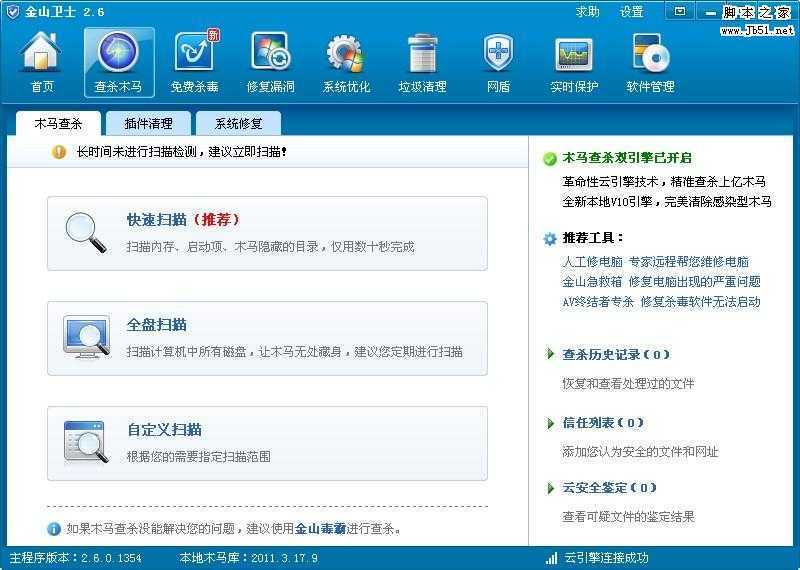
Task: Click 恢复和查看处理过的文件 description
Action: (x=628, y=383)
